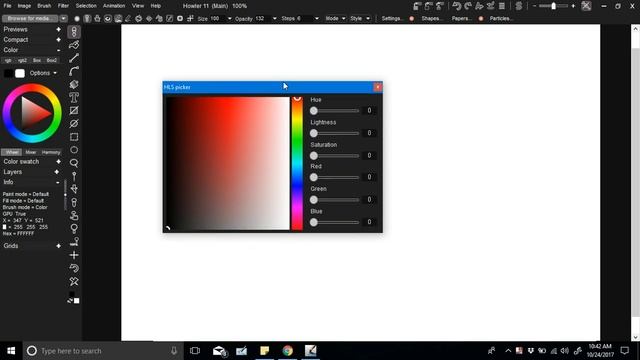Expand the Color swatch panel
The image size is (640, 360).
(58, 162)
